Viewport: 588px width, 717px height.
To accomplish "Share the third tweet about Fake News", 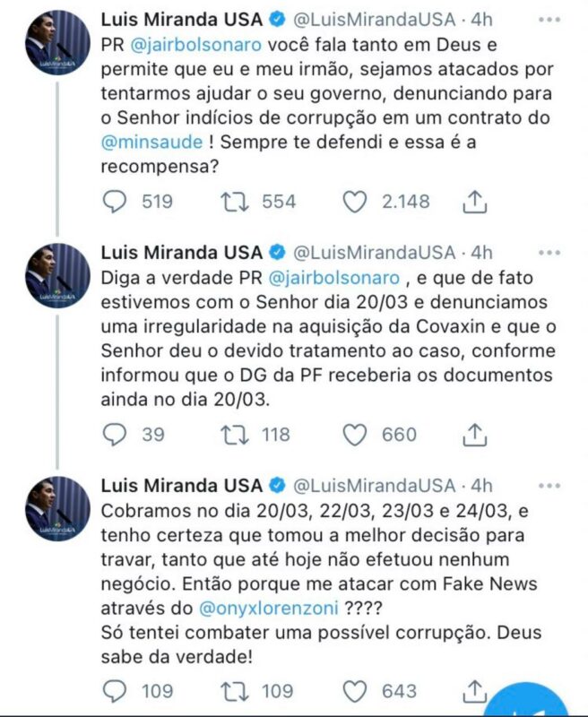I will (476, 691).
